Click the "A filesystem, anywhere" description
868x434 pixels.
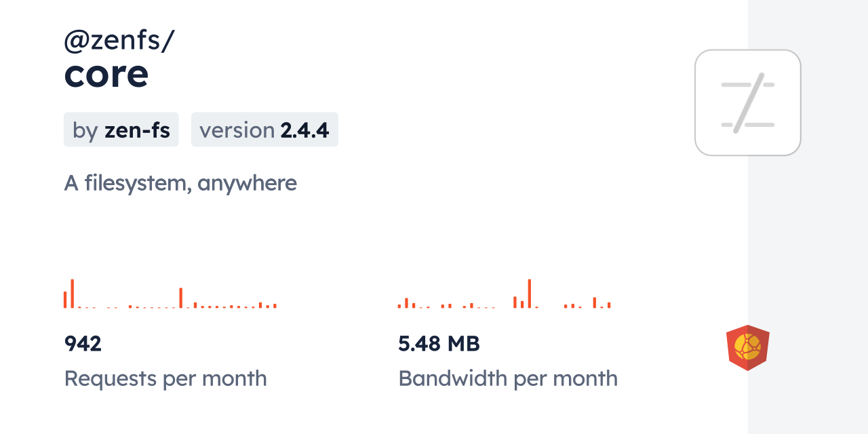point(180,183)
